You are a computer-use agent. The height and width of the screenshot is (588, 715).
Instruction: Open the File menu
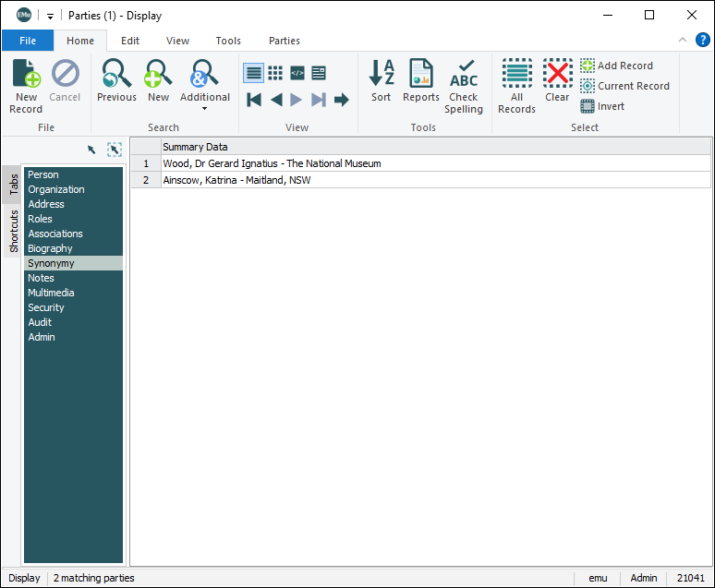point(28,41)
